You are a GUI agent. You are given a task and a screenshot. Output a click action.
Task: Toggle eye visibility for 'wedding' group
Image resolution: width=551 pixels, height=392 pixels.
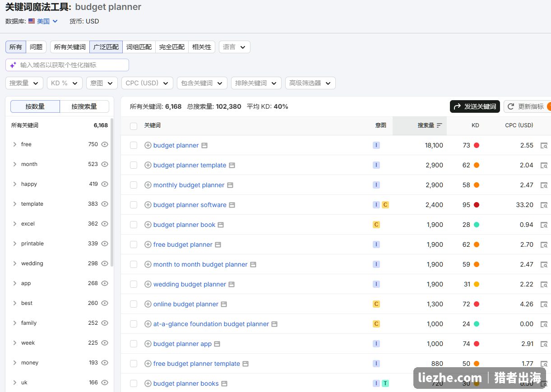pyautogui.click(x=105, y=263)
